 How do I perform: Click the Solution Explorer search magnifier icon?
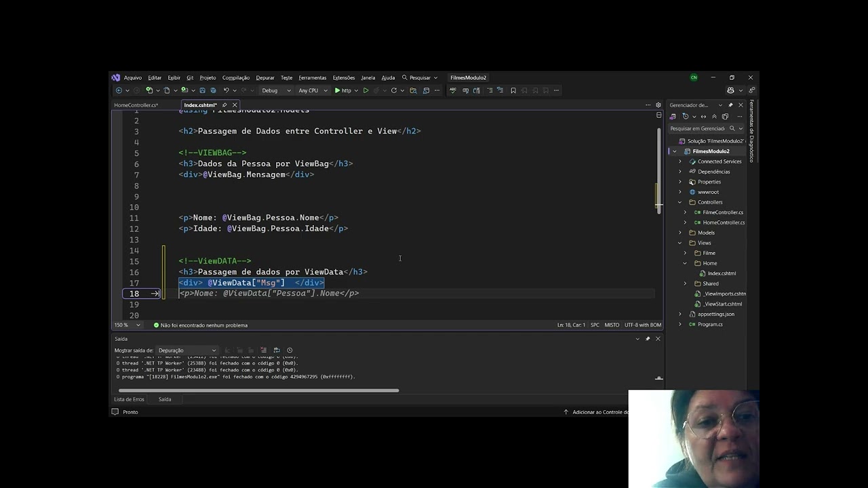732,128
